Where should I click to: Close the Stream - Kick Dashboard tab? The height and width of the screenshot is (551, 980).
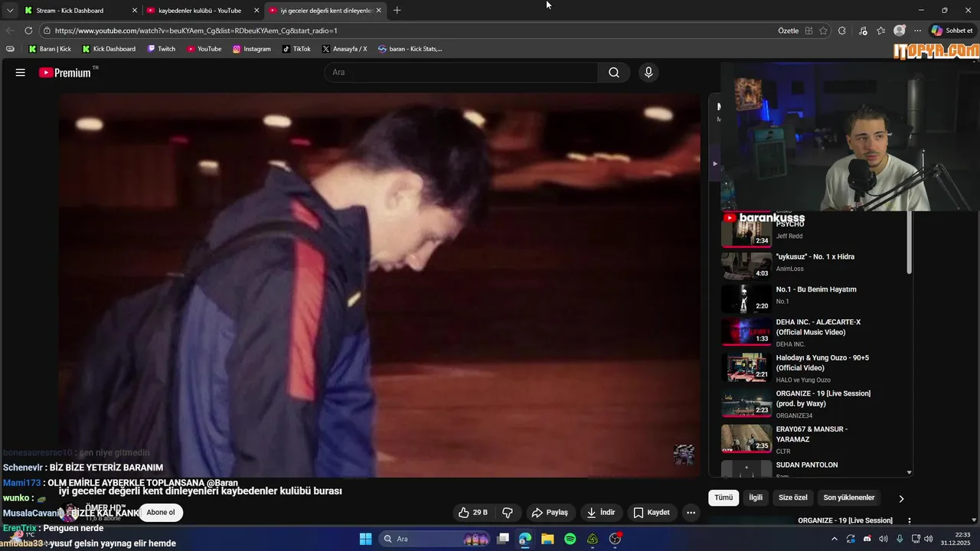click(135, 11)
